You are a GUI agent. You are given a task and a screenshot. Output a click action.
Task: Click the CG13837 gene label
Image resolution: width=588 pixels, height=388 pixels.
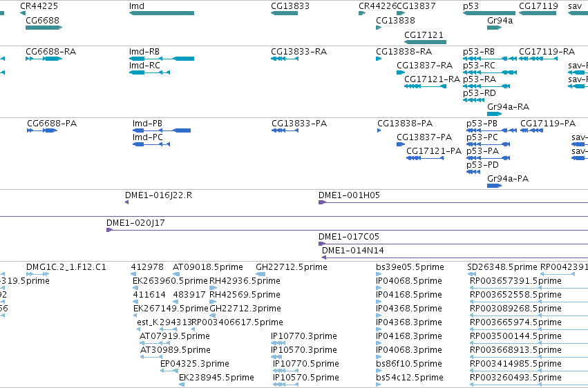point(416,6)
